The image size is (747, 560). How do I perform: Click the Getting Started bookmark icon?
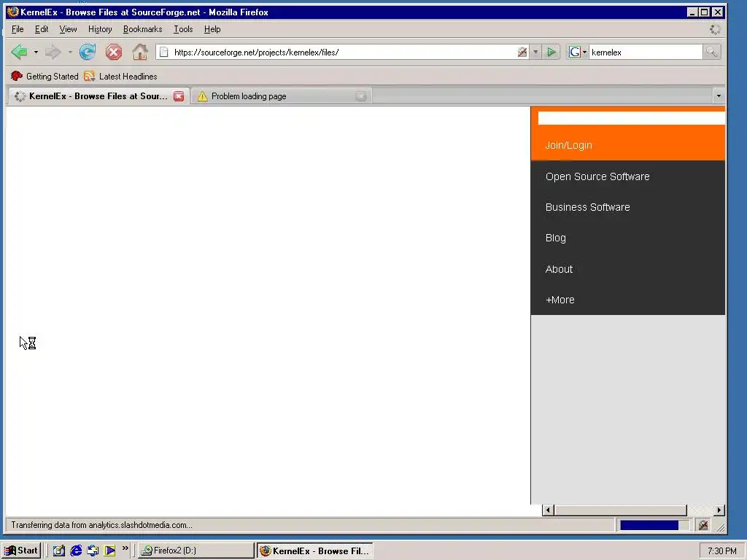(x=16, y=76)
